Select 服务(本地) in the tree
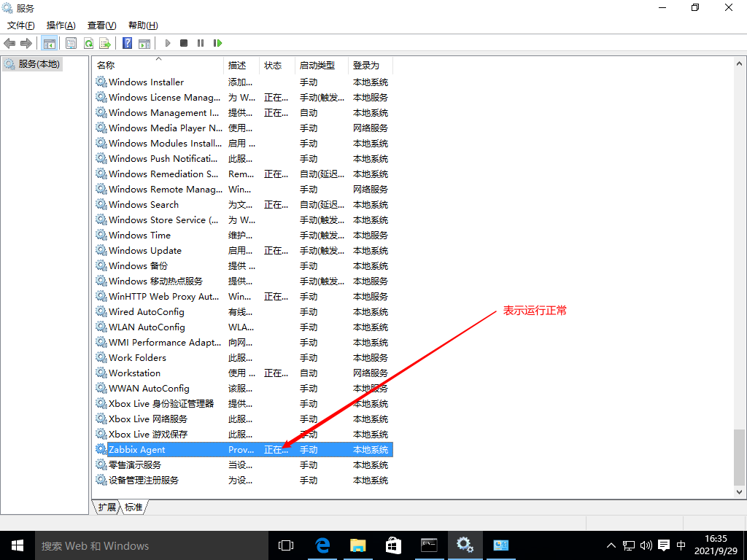Image resolution: width=747 pixels, height=560 pixels. 32,64
